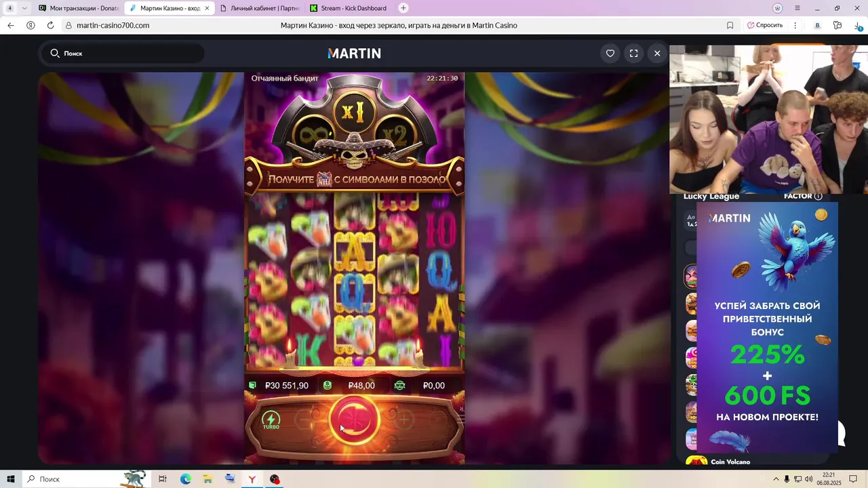
Task: Click the search magnifier icon in game header
Action: click(x=54, y=53)
